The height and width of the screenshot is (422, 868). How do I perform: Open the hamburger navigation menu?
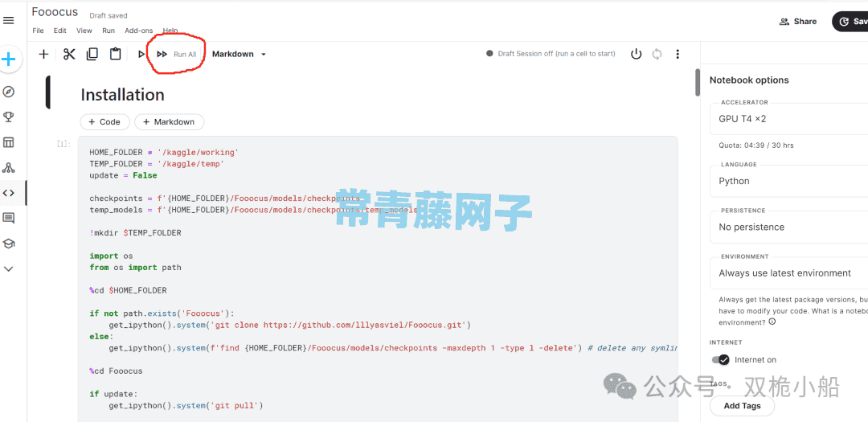[x=8, y=20]
